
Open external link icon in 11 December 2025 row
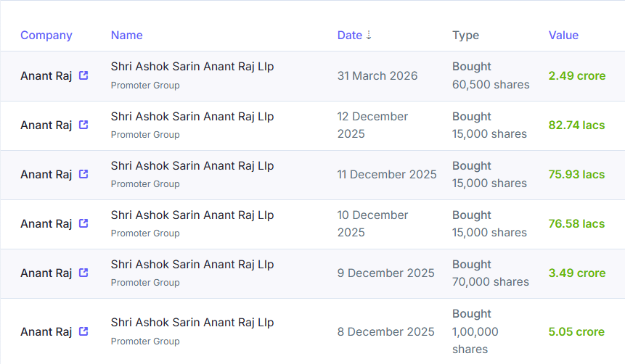tap(83, 174)
